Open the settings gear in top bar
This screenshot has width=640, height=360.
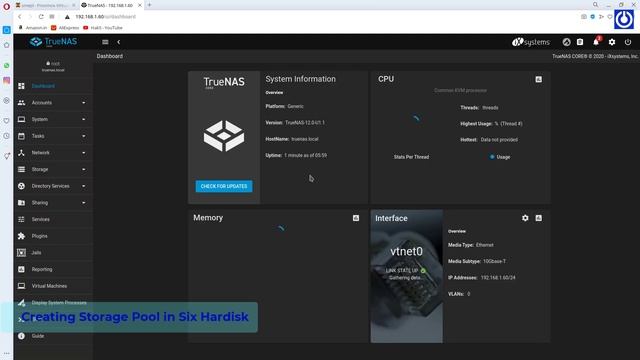point(612,42)
